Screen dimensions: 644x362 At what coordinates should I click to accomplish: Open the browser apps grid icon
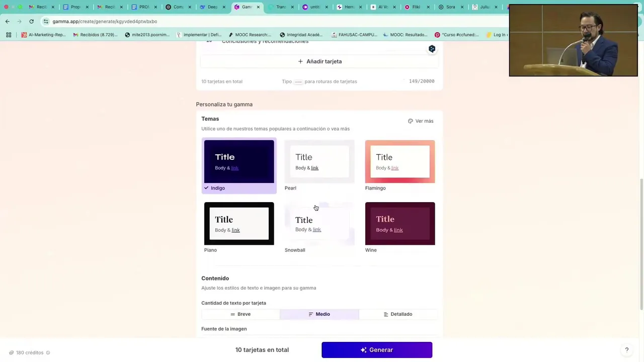(9, 35)
